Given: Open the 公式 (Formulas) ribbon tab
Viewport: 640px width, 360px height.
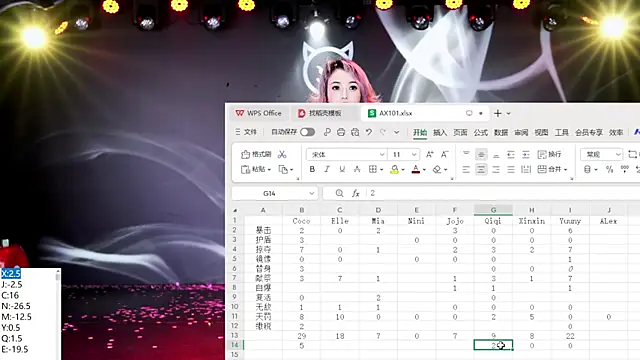Looking at the screenshot, I should (480, 132).
